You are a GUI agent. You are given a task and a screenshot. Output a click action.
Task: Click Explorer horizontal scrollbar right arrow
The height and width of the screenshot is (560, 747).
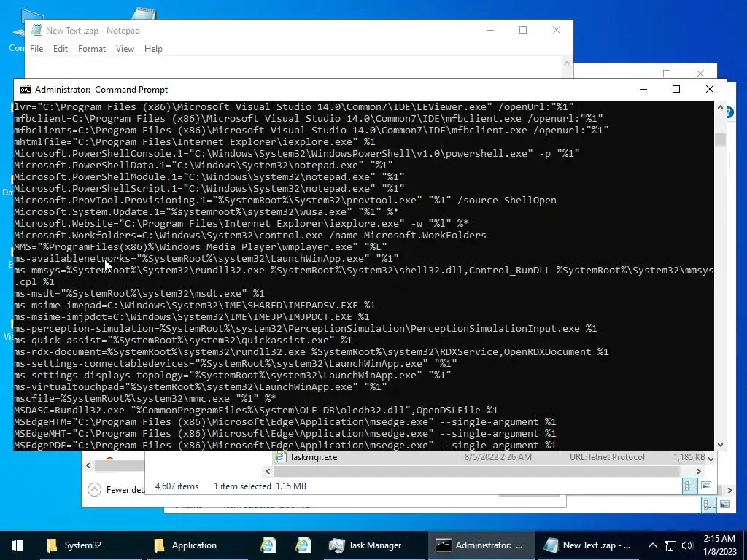pos(698,472)
